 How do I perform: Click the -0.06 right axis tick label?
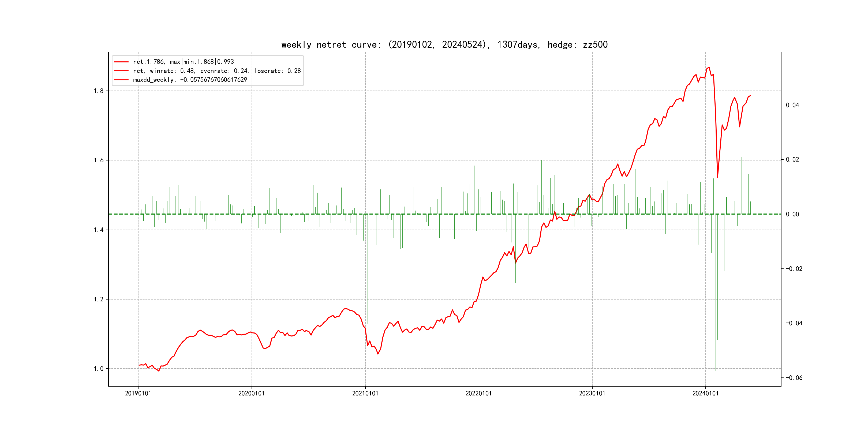794,378
